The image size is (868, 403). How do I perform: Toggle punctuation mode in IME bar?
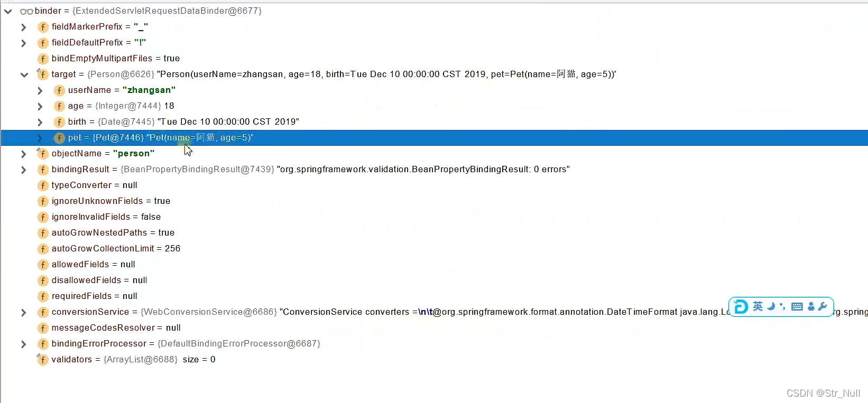(x=782, y=306)
